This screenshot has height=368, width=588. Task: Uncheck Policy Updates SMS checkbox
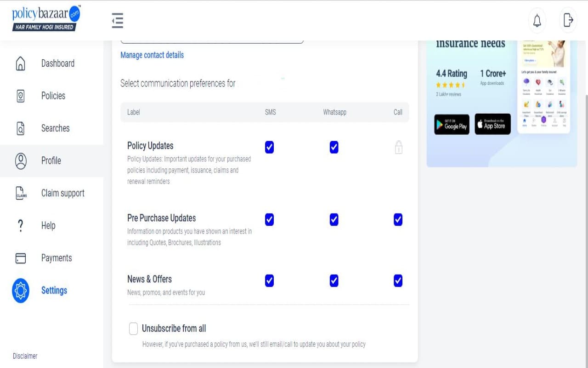coord(269,147)
